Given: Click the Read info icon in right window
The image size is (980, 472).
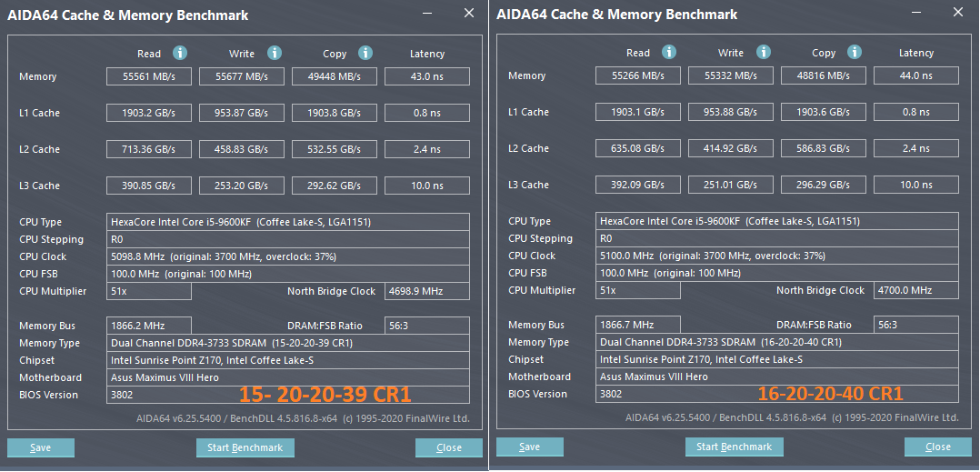Looking at the screenshot, I should click(x=669, y=52).
